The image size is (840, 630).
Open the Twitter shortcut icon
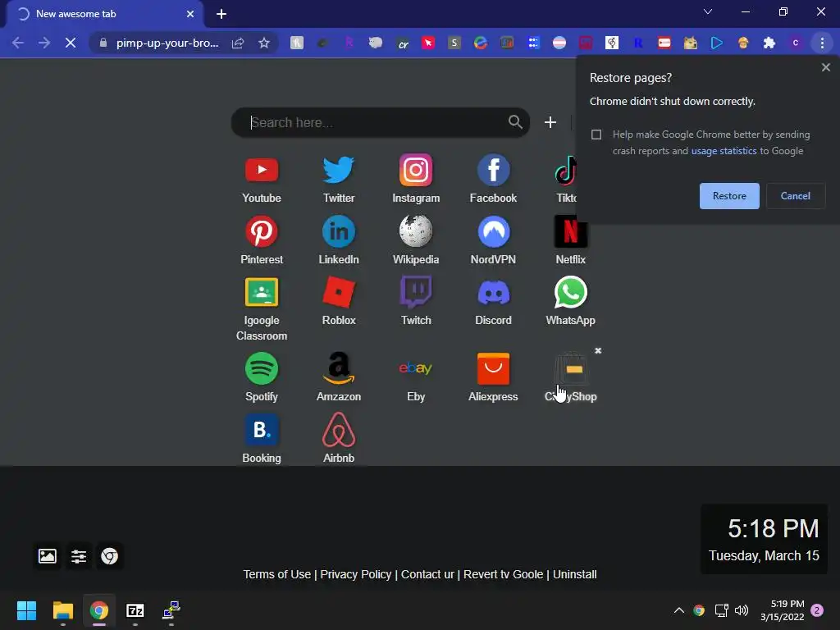click(339, 170)
